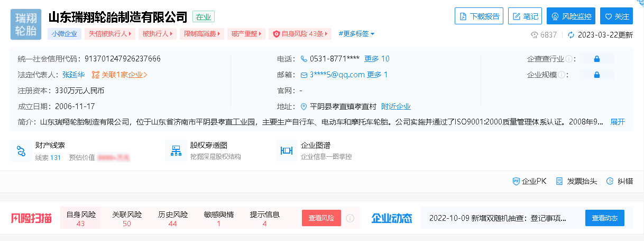Open the 2022-10-09 新增双随机抽查 news item
Screen dimensions: 644x241
pos(498,218)
